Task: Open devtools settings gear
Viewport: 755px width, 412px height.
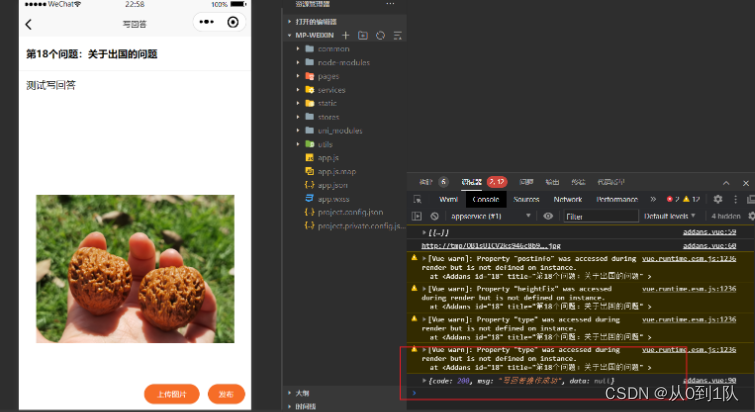Action: pos(717,199)
